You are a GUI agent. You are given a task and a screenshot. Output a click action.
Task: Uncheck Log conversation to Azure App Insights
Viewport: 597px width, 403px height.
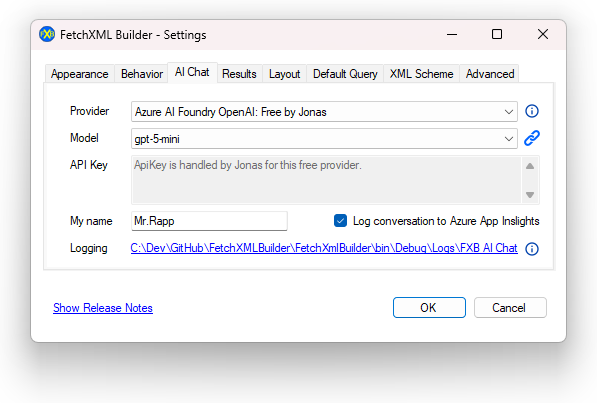tap(340, 221)
